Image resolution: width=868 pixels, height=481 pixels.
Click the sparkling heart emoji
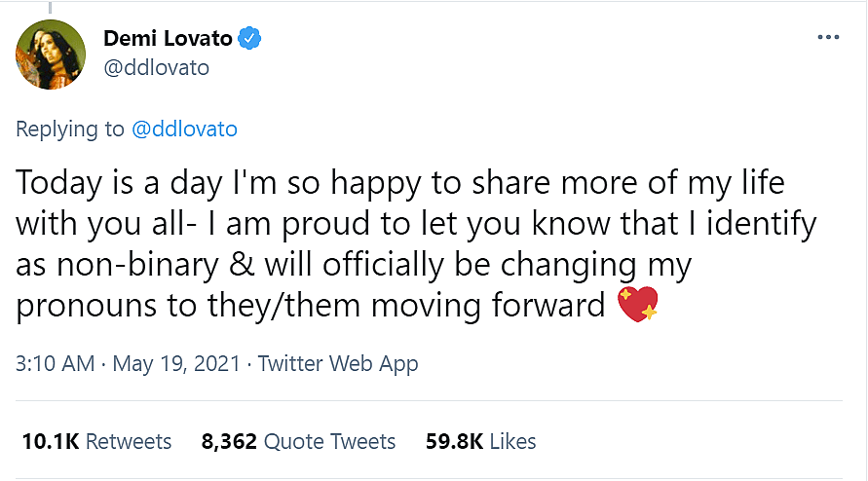pyautogui.click(x=639, y=306)
